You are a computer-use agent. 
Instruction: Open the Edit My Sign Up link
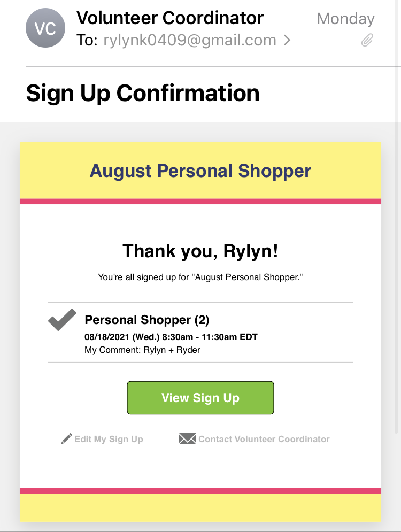tap(109, 440)
